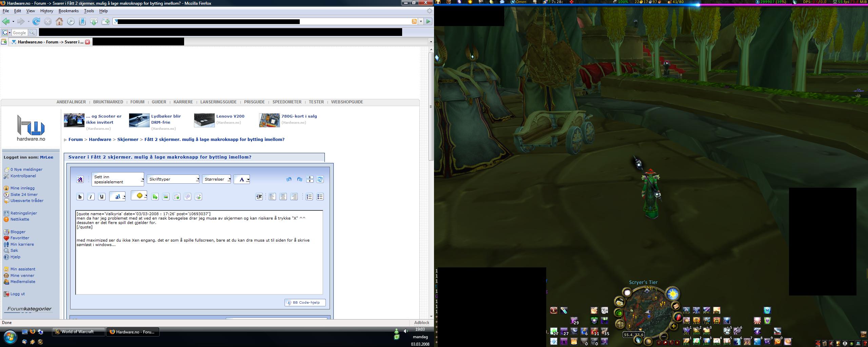Viewport: 868px width, 347px height.
Task: Open the 'Sett inn spesialelement' dropdown
Action: 118,179
